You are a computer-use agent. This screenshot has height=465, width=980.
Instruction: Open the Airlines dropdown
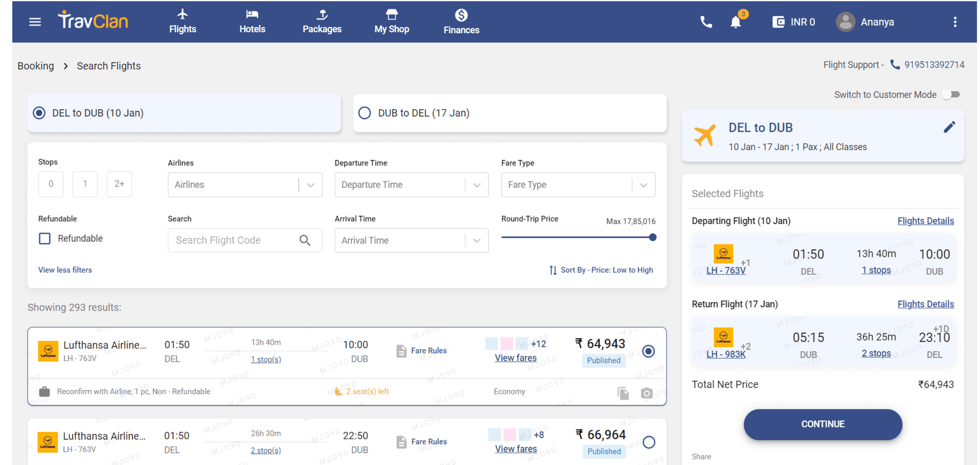[245, 185]
